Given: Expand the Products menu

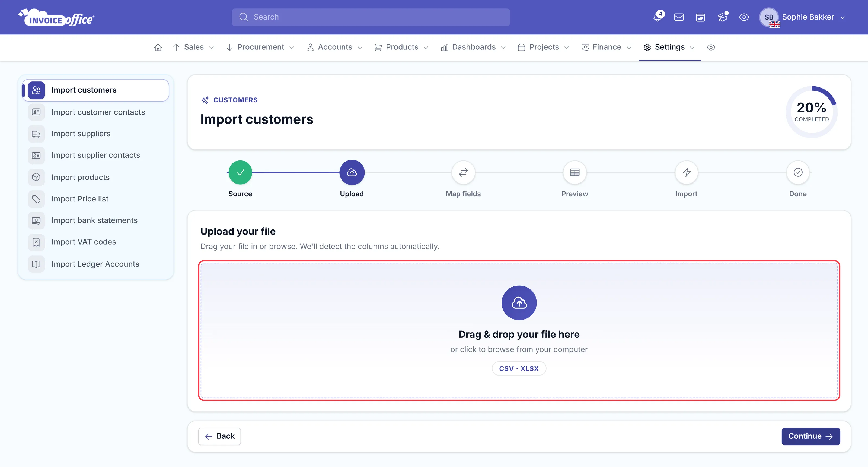Looking at the screenshot, I should click(x=402, y=47).
